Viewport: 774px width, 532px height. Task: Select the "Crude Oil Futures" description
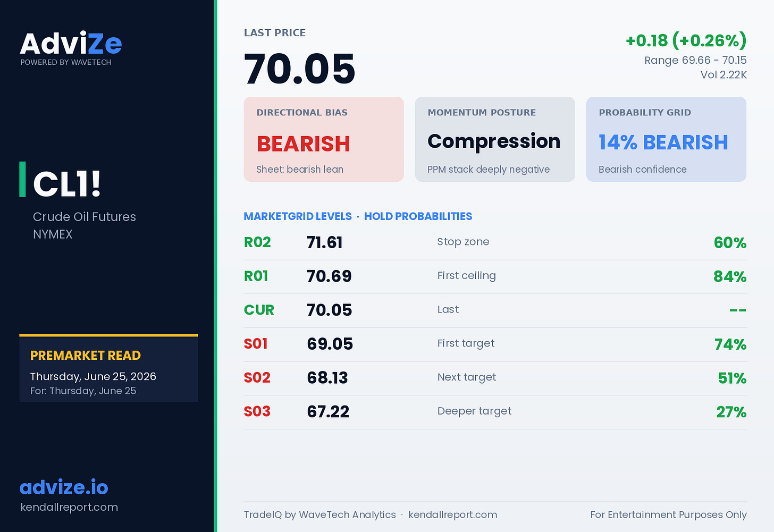[x=85, y=217]
